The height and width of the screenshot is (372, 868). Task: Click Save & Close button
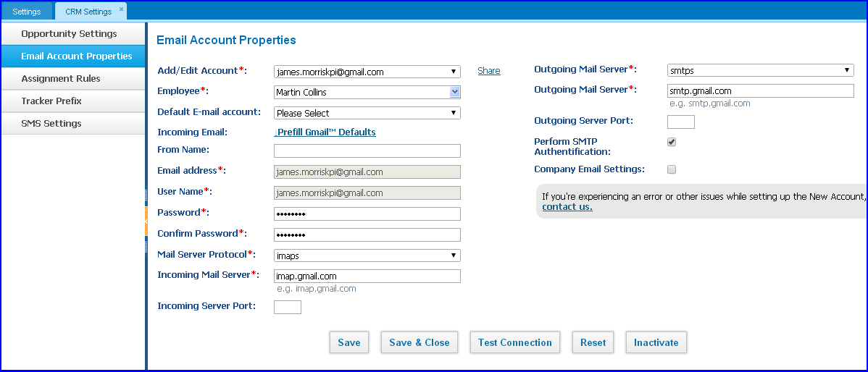pyautogui.click(x=419, y=343)
